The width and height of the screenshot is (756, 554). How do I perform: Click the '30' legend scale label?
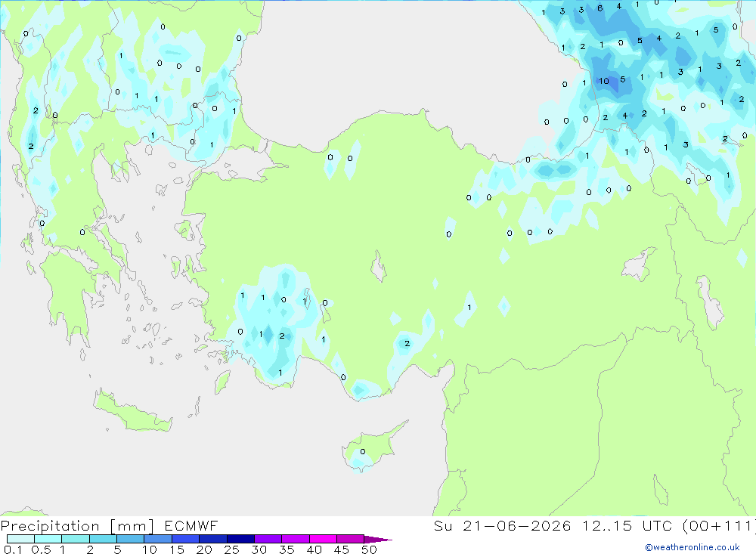pos(259,549)
